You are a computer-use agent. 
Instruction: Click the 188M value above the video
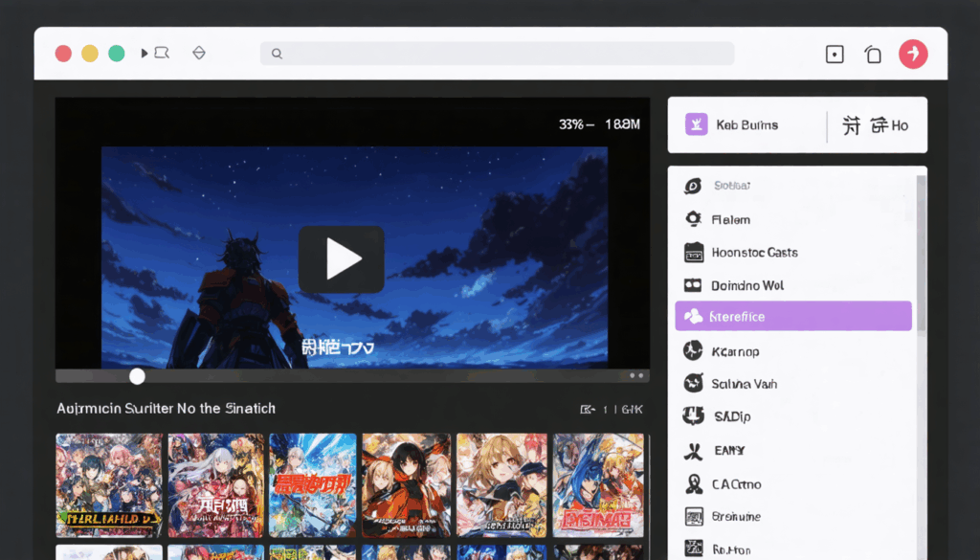click(622, 124)
